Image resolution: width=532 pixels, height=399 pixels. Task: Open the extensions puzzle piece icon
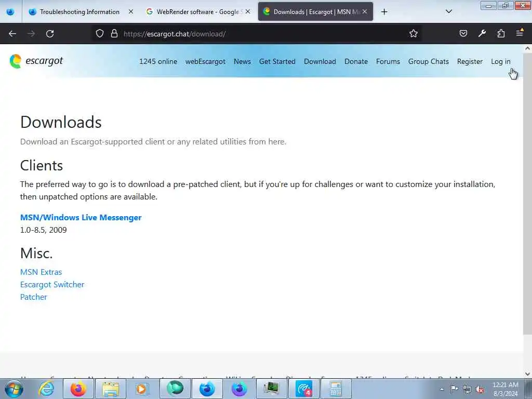point(501,33)
